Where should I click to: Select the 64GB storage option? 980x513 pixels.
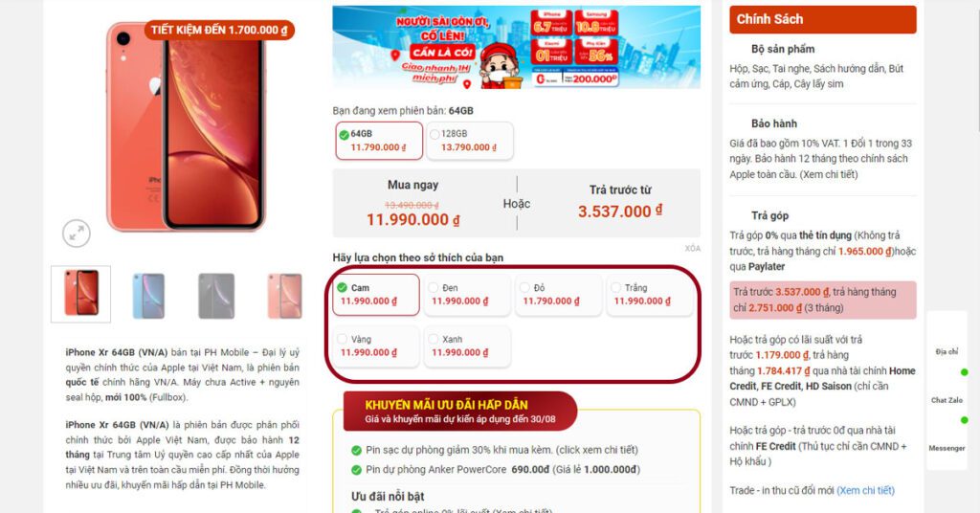point(379,141)
